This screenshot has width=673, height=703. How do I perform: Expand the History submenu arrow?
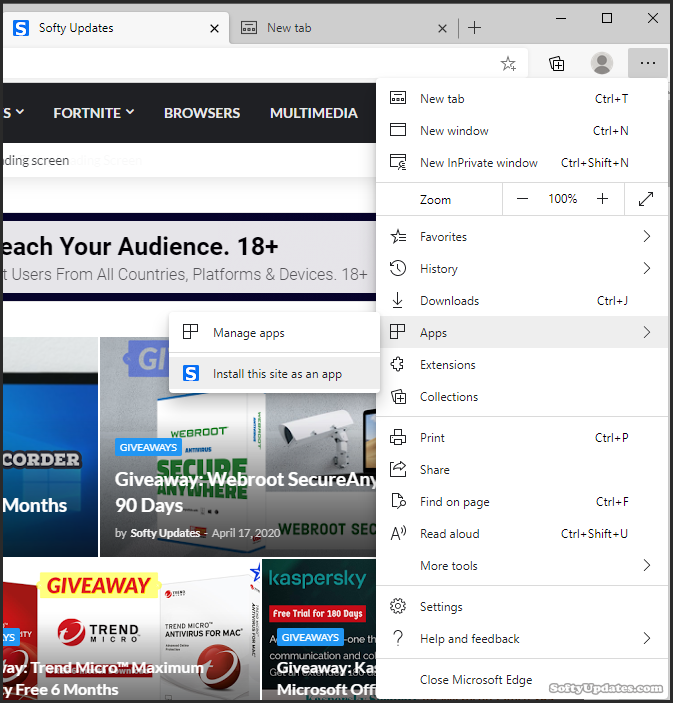[x=647, y=268]
